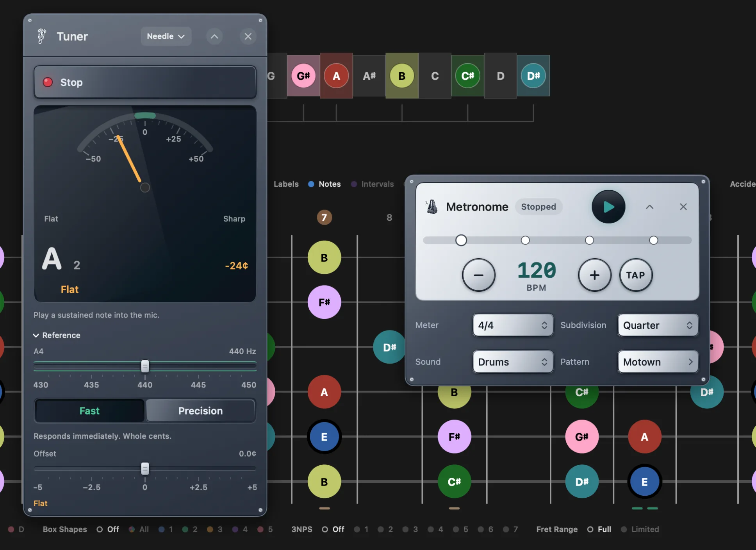Select the Precision tuner mode
The image size is (756, 550).
pos(200,411)
